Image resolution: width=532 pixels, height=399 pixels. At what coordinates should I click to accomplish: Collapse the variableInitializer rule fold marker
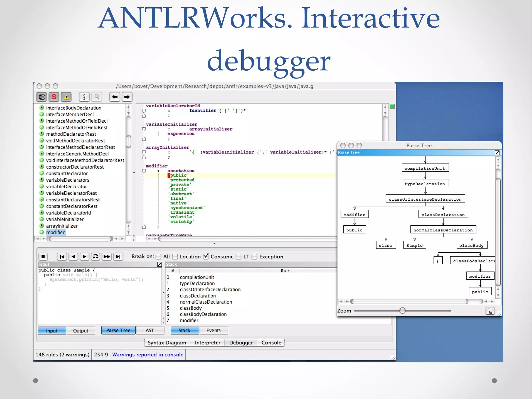[144, 129]
